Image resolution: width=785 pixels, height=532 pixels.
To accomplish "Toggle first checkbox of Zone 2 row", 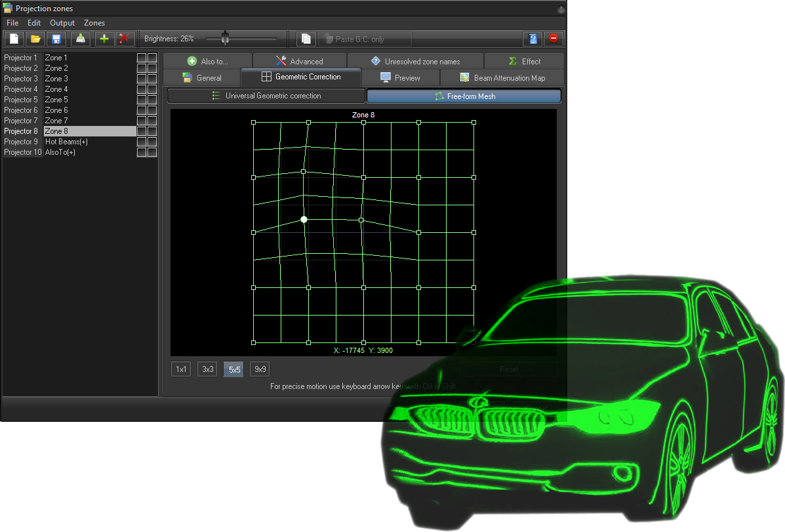I will pyautogui.click(x=142, y=68).
